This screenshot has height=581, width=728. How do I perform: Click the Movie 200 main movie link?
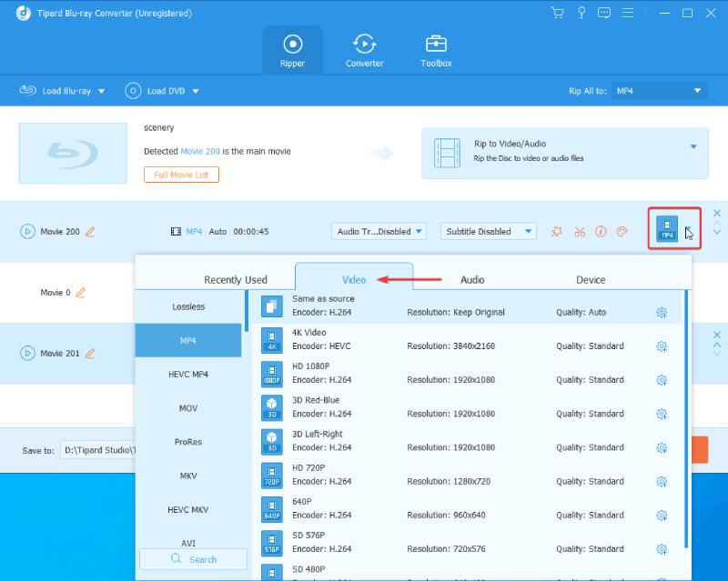coord(199,151)
